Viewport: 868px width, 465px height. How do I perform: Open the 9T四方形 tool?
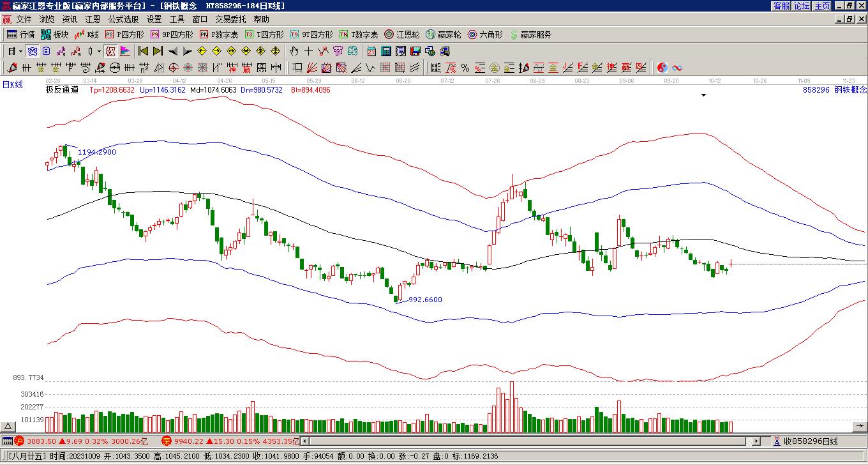311,34
